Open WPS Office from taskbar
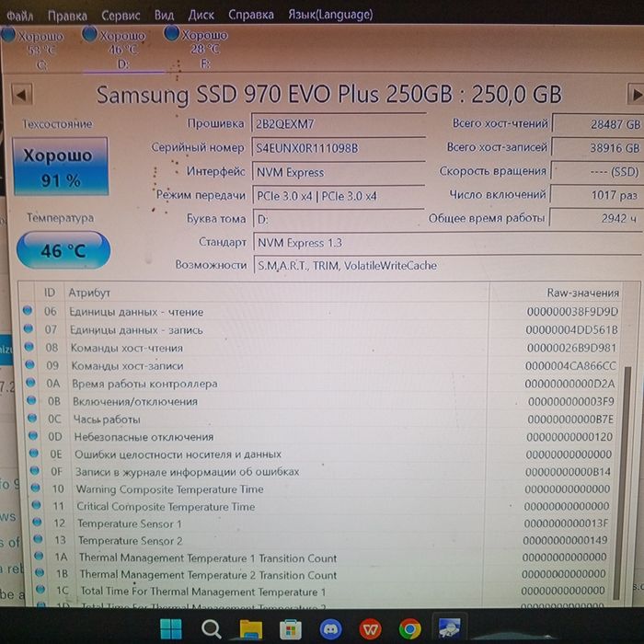 [371, 628]
